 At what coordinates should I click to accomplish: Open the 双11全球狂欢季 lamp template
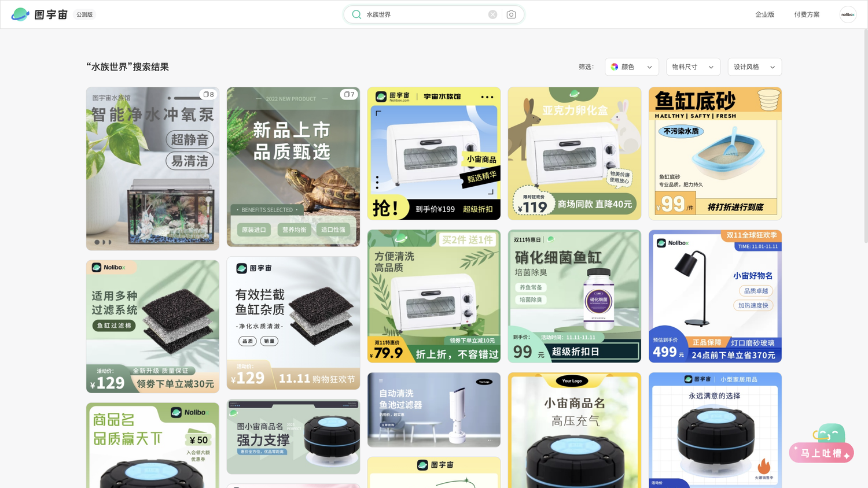coord(715,297)
